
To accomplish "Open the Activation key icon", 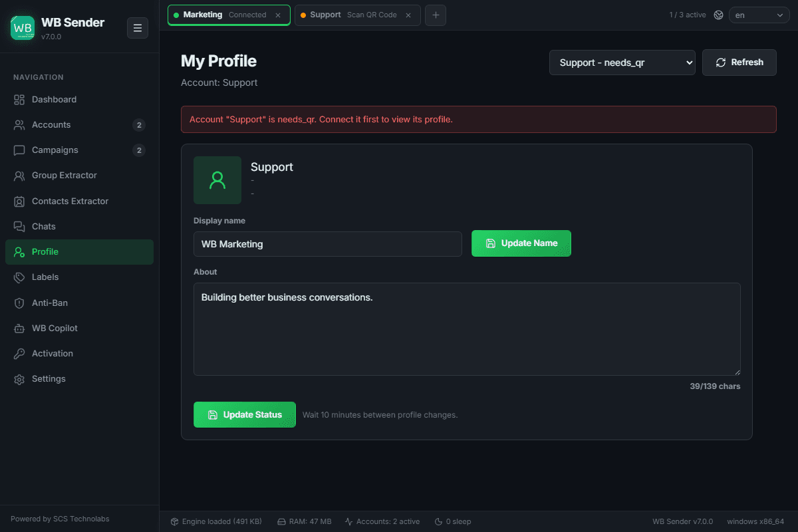I will pyautogui.click(x=19, y=354).
